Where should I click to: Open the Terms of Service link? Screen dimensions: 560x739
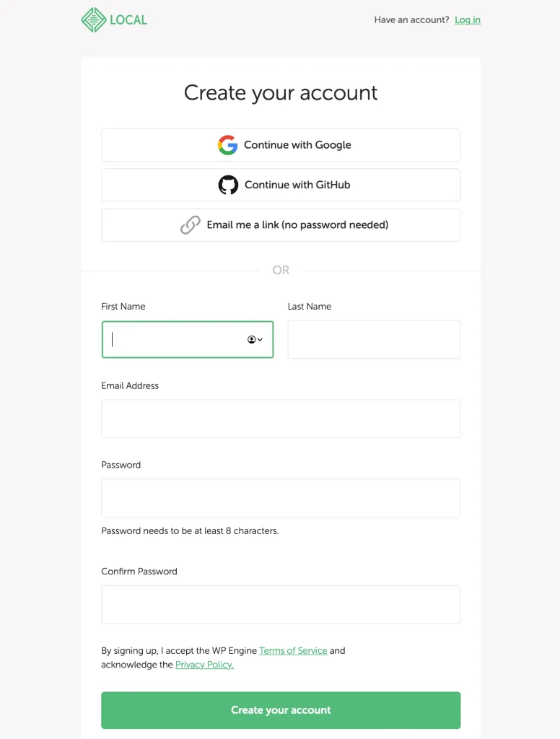293,650
